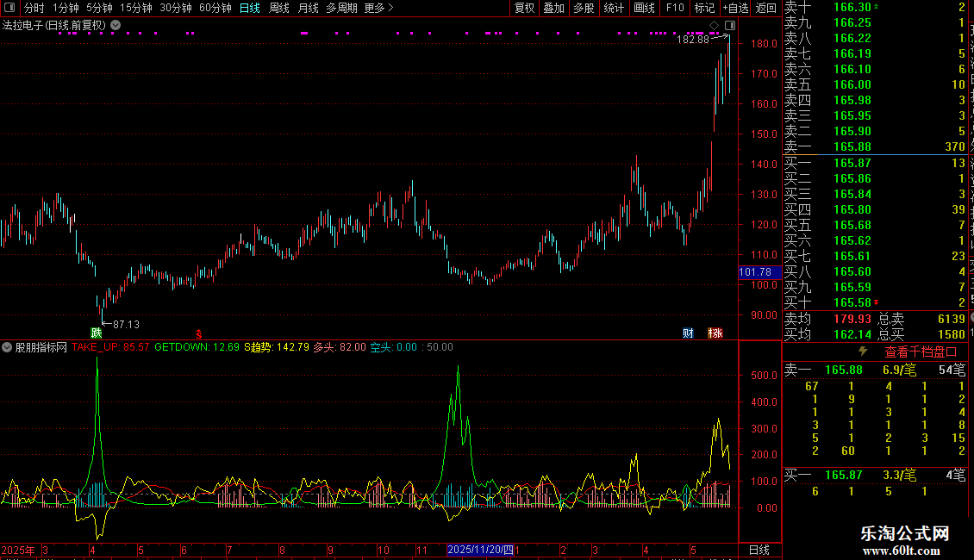Click the S趋势: 142.79 indicator value
Viewport: 974px width, 560px height.
pyautogui.click(x=277, y=347)
